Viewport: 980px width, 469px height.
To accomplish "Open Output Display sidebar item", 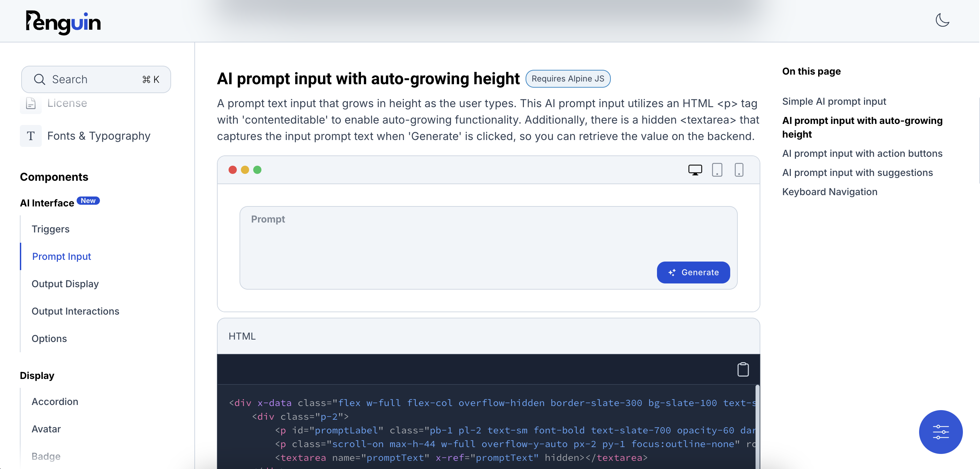I will click(x=65, y=283).
